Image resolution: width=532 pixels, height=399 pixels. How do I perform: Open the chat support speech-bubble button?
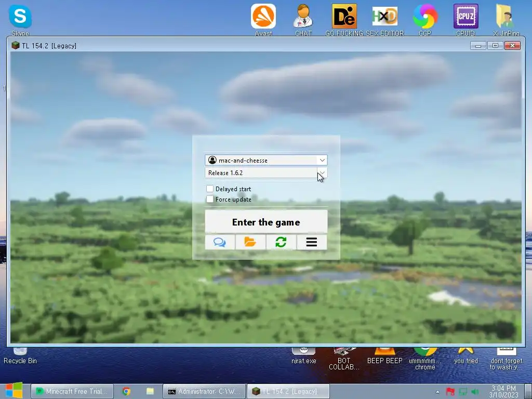click(220, 242)
